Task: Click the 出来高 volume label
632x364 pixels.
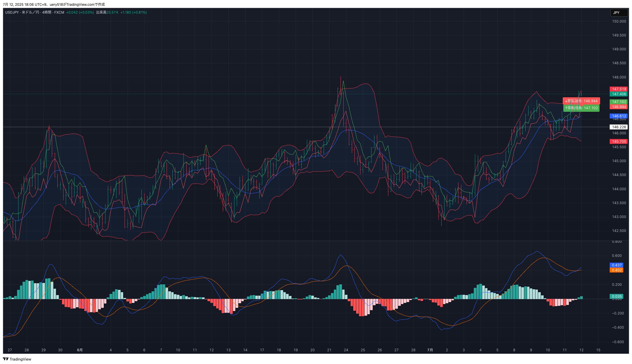Action: 101,12
